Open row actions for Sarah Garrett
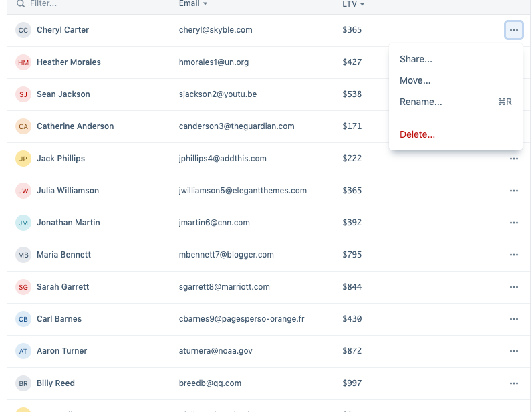532x412 pixels. coord(513,287)
